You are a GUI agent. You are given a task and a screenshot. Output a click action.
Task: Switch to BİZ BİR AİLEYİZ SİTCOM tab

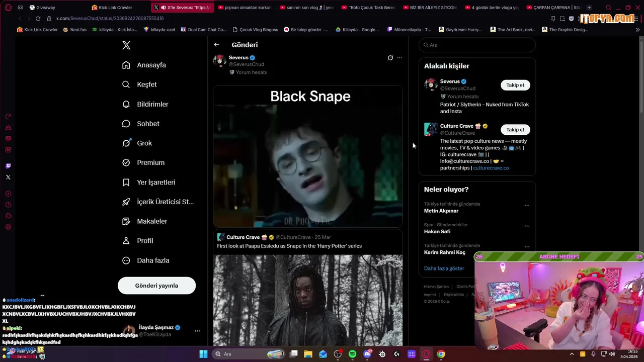[x=430, y=8]
